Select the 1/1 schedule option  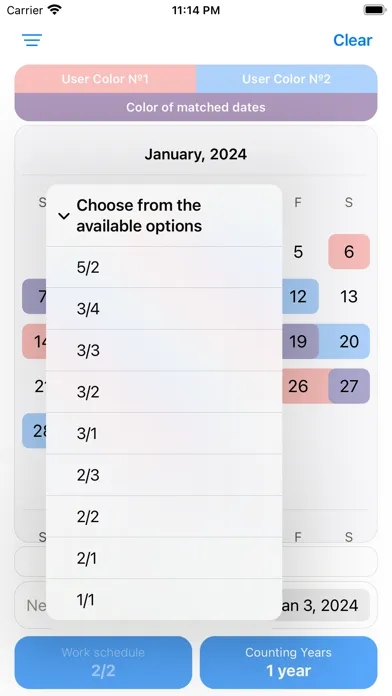coord(164,599)
